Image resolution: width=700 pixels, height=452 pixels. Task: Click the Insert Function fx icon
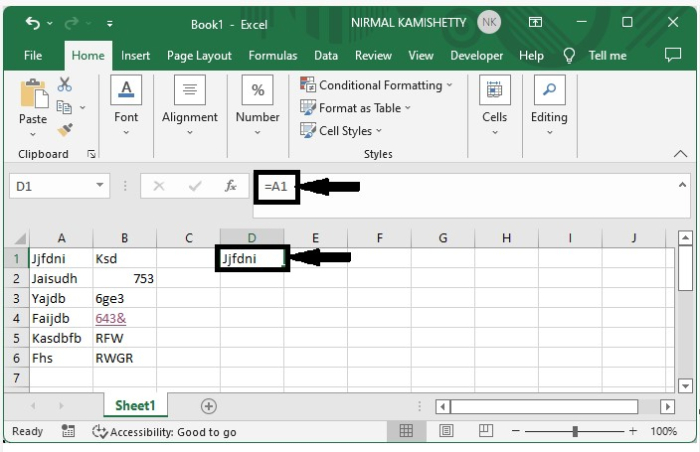[x=230, y=186]
